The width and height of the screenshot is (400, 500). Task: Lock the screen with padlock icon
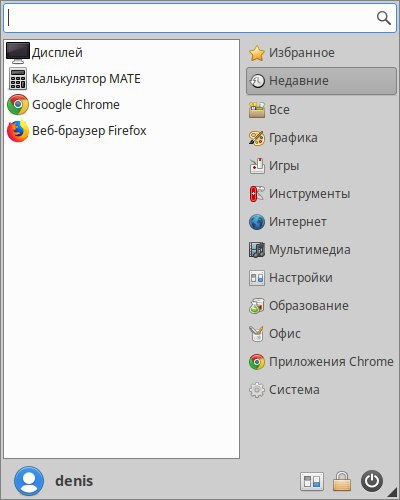coord(342,481)
